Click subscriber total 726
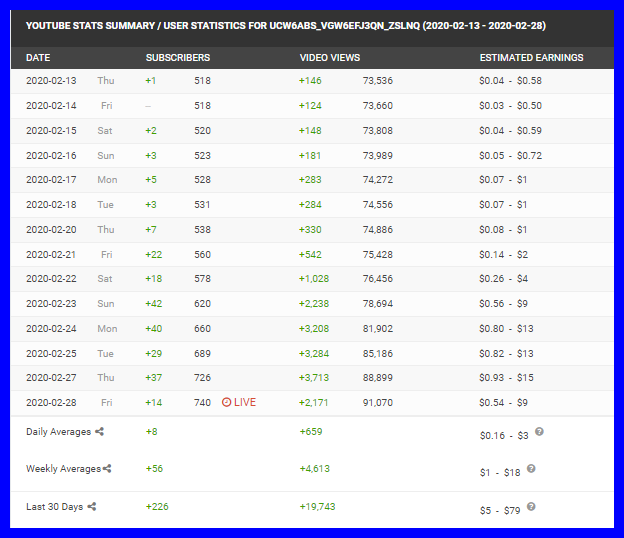This screenshot has width=624, height=538. click(202, 378)
